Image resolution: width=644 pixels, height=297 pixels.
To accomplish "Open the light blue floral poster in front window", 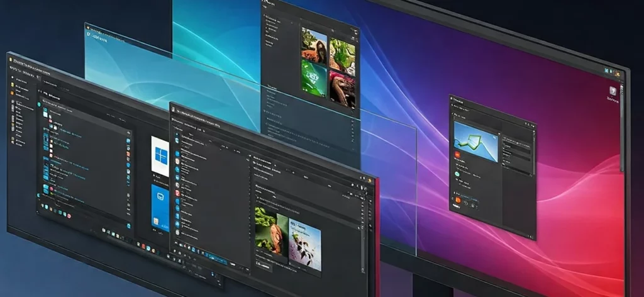I will (305, 244).
